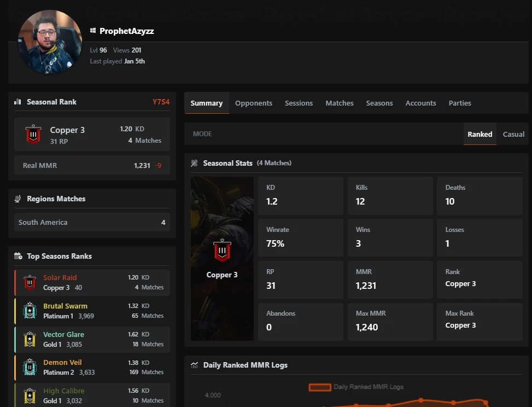Select the Ranked mode option

[480, 134]
